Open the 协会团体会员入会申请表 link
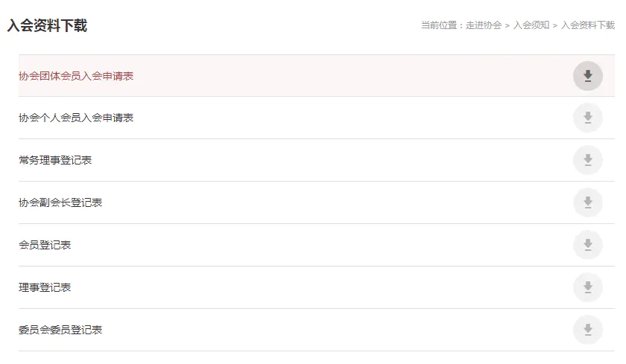The height and width of the screenshot is (364, 626). click(x=76, y=76)
